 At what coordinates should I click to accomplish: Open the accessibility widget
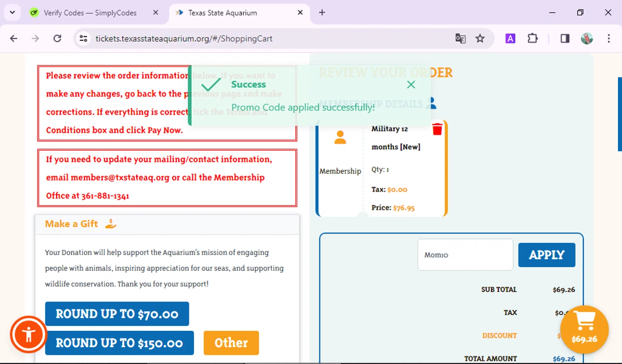click(29, 334)
